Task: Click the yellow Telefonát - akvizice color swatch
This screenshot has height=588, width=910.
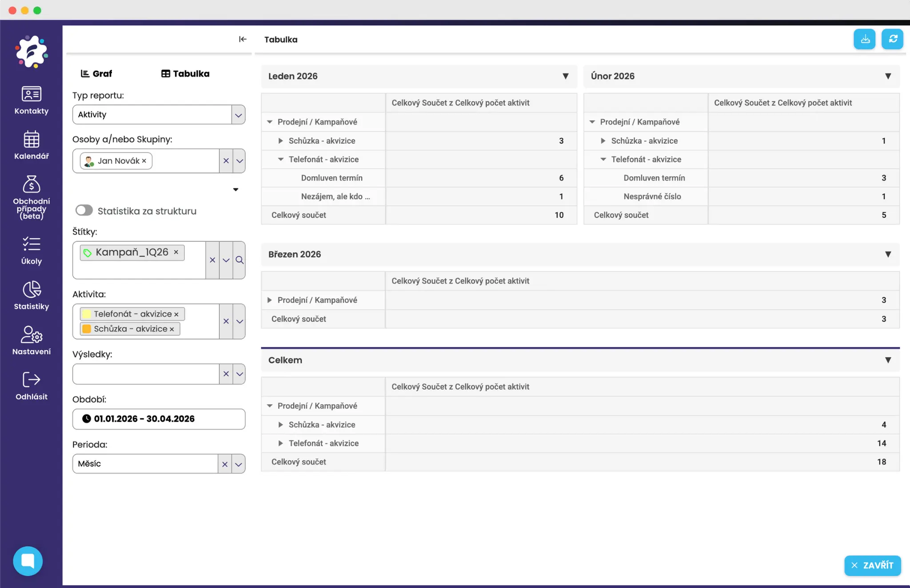Action: click(x=87, y=314)
